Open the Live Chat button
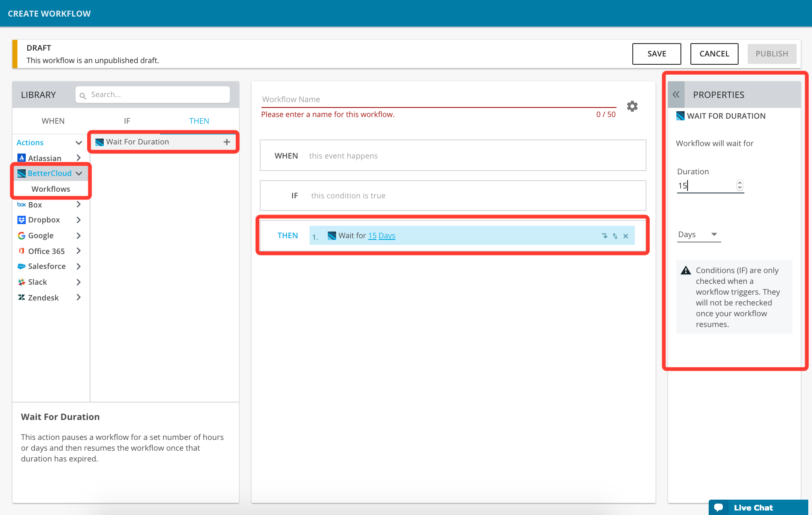Image resolution: width=812 pixels, height=515 pixels. tap(758, 508)
